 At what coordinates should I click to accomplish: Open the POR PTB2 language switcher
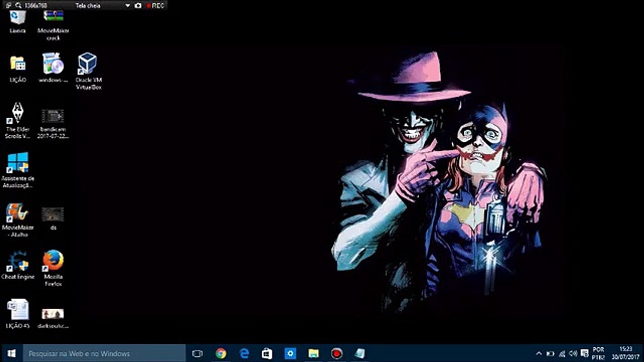pyautogui.click(x=598, y=353)
